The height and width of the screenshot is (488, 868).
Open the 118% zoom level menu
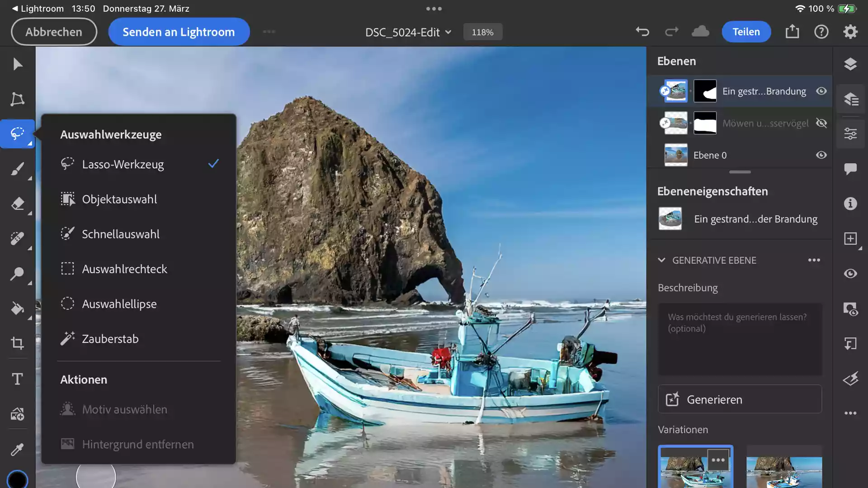tap(482, 32)
